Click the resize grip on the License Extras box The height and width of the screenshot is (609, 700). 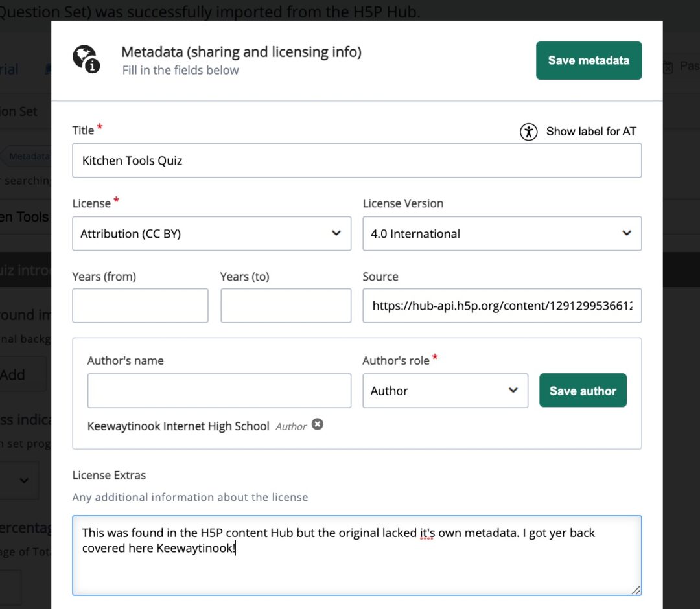tap(636, 591)
